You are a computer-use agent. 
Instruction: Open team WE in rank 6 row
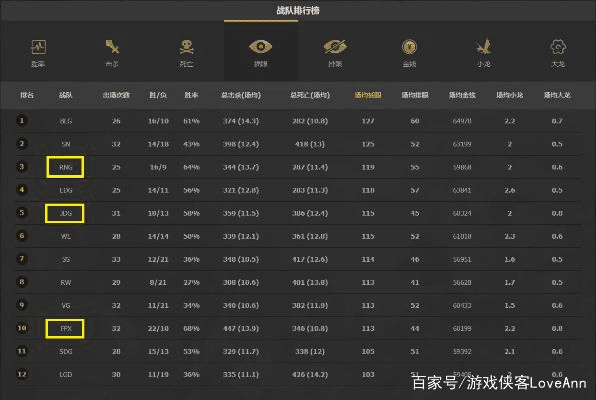pos(66,237)
